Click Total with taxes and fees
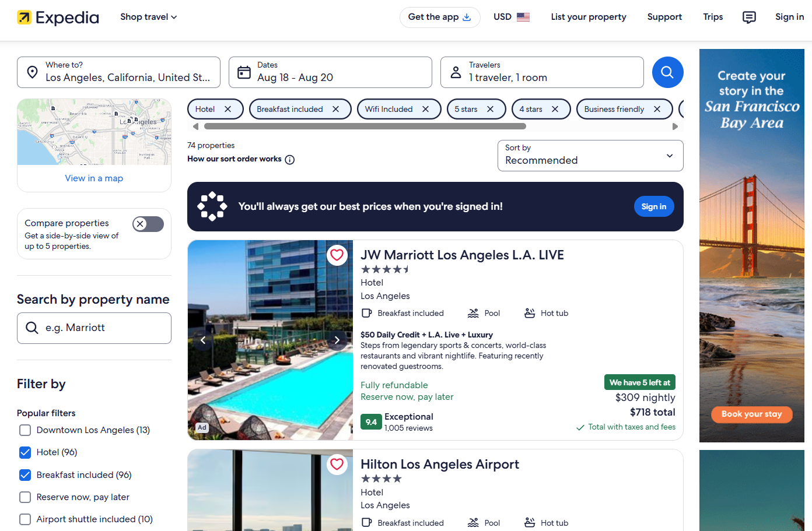The width and height of the screenshot is (812, 531). pyautogui.click(x=632, y=427)
